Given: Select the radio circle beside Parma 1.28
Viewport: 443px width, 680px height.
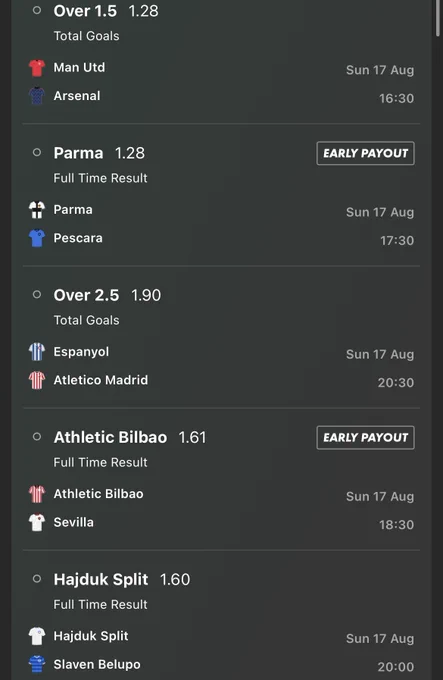Looking at the screenshot, I should (x=37, y=153).
